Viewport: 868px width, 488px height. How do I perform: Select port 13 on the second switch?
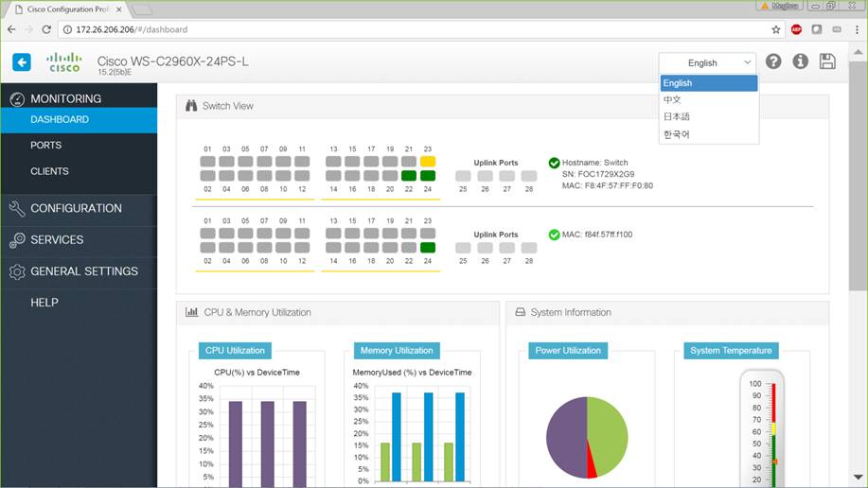click(x=333, y=234)
